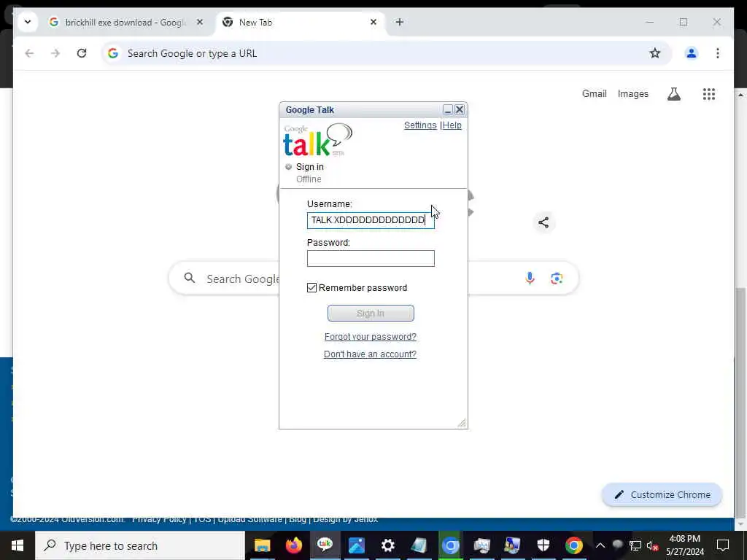747x560 pixels.
Task: Reload the page in Chrome
Action: (x=82, y=53)
